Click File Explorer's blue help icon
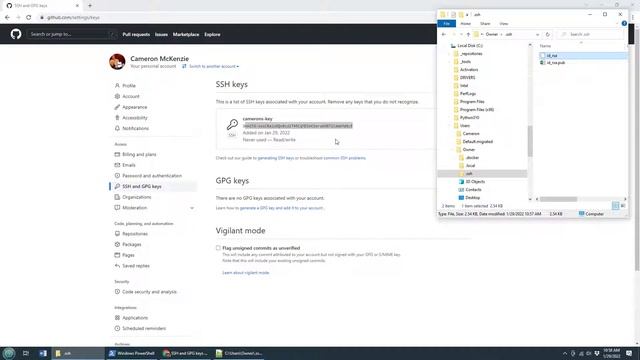The image size is (640, 360). (x=624, y=24)
